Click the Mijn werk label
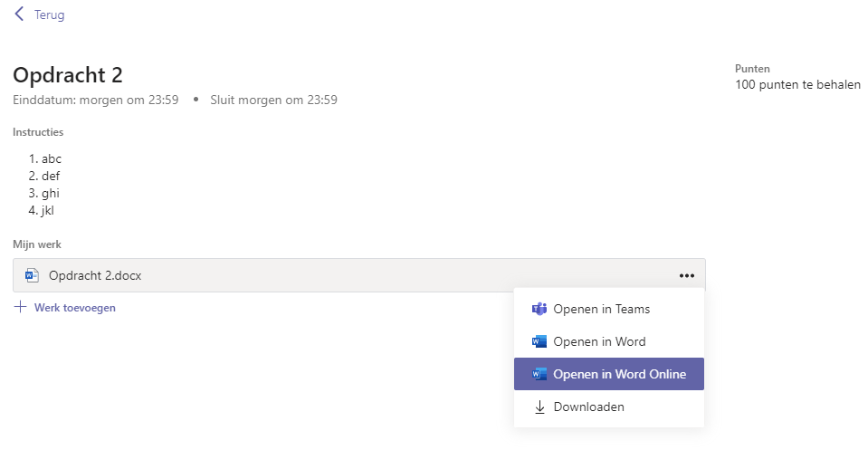This screenshot has width=868, height=469. point(37,244)
